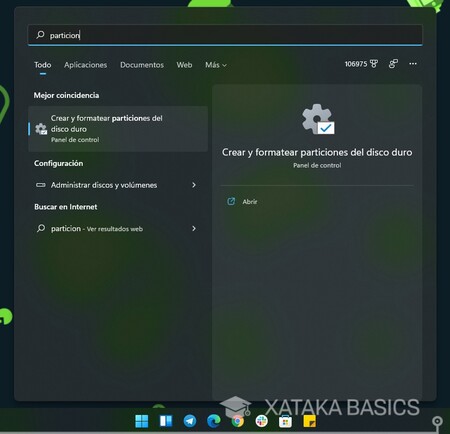Open the Widgets icon in taskbar
450x434 pixels.
[x=166, y=421]
